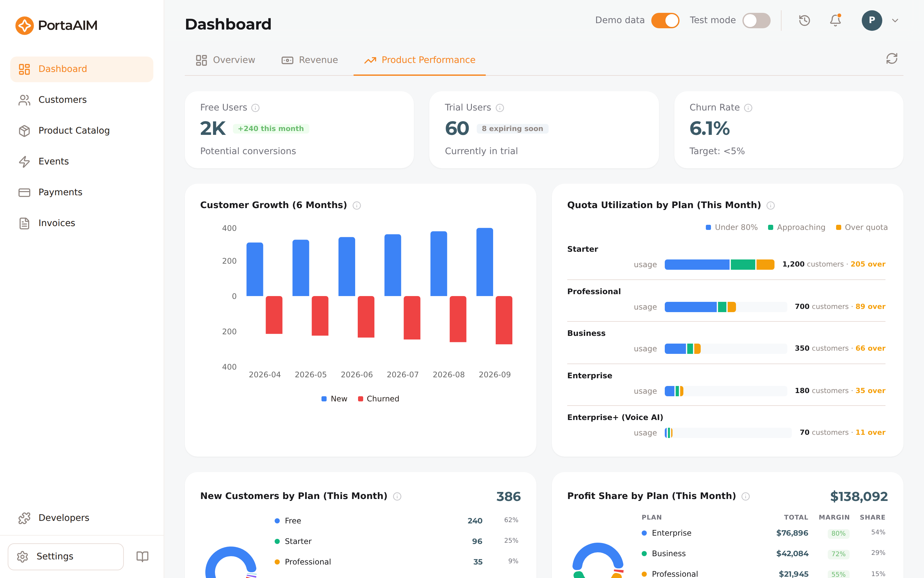The width and height of the screenshot is (924, 578).
Task: Enable the Test mode toggle
Action: (x=756, y=20)
